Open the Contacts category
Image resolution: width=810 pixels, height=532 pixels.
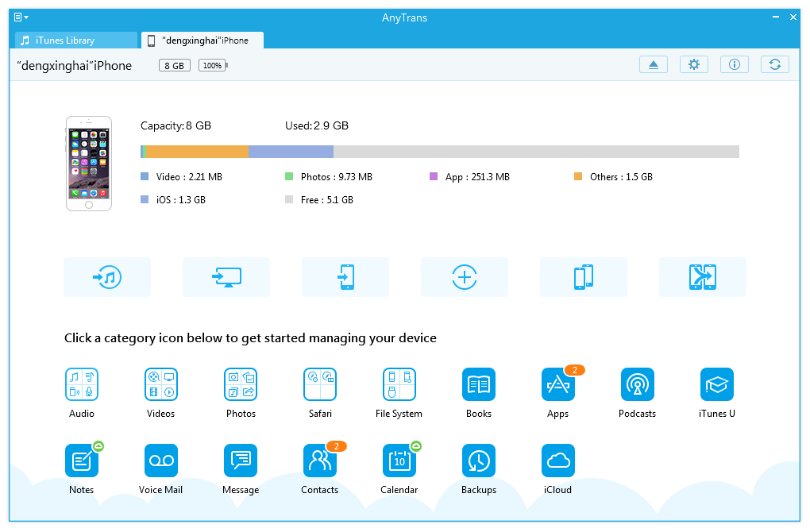(x=320, y=461)
